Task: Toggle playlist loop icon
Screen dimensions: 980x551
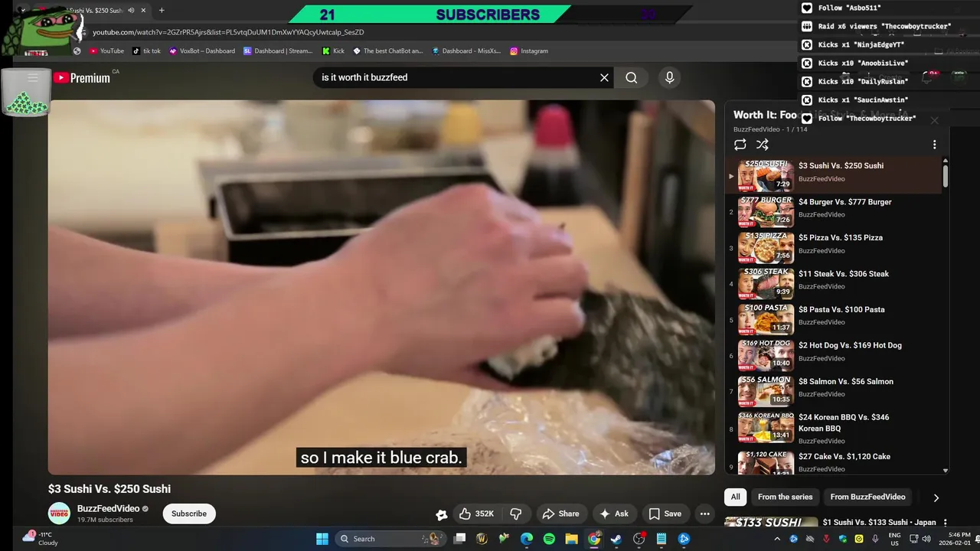Action: (x=740, y=145)
